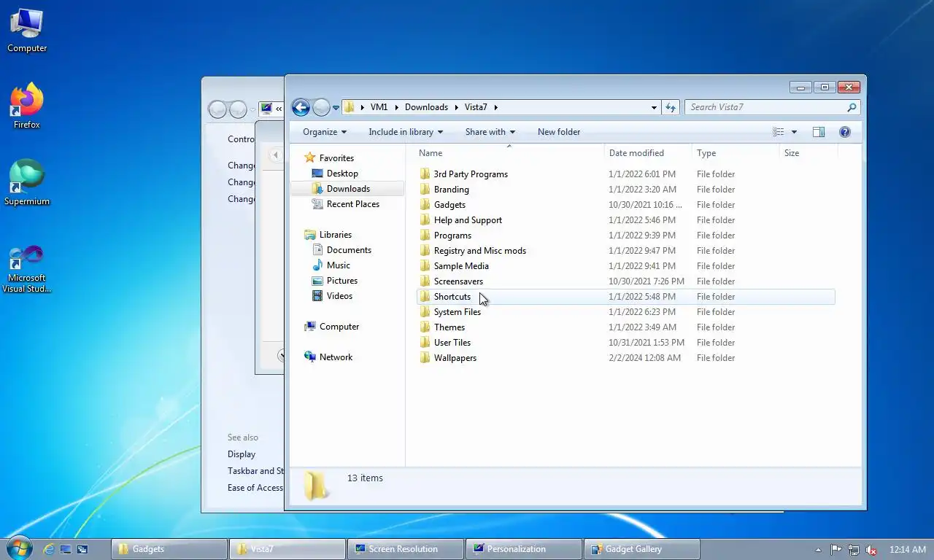Open the Computer desktop icon

[27, 31]
